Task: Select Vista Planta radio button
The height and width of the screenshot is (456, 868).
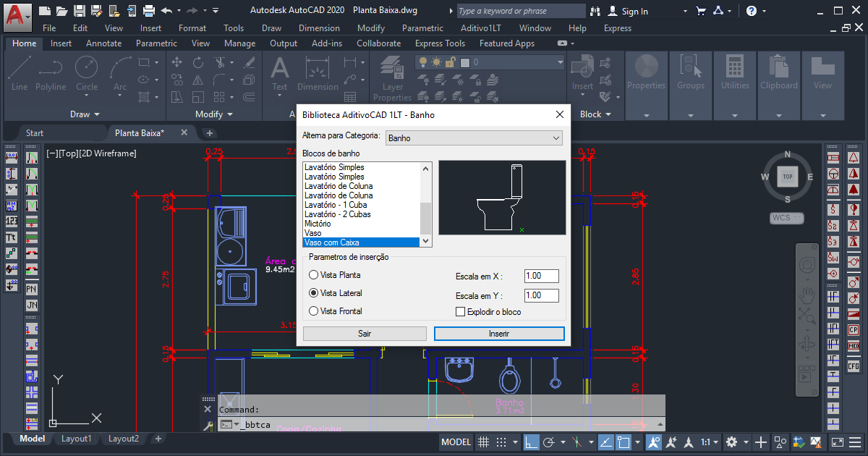Action: click(313, 275)
